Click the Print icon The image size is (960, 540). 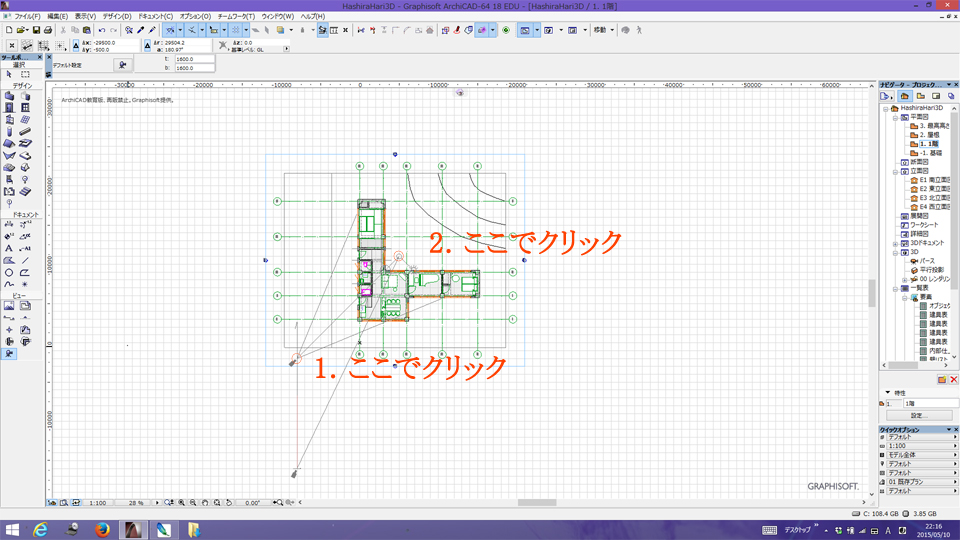coord(48,30)
